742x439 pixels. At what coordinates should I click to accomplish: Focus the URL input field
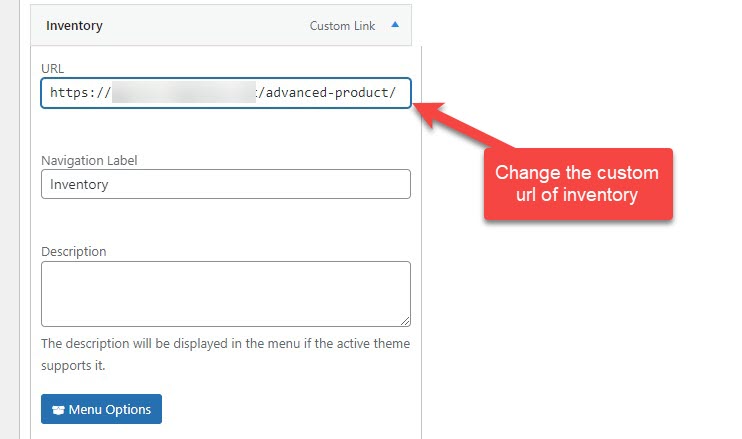[x=226, y=93]
